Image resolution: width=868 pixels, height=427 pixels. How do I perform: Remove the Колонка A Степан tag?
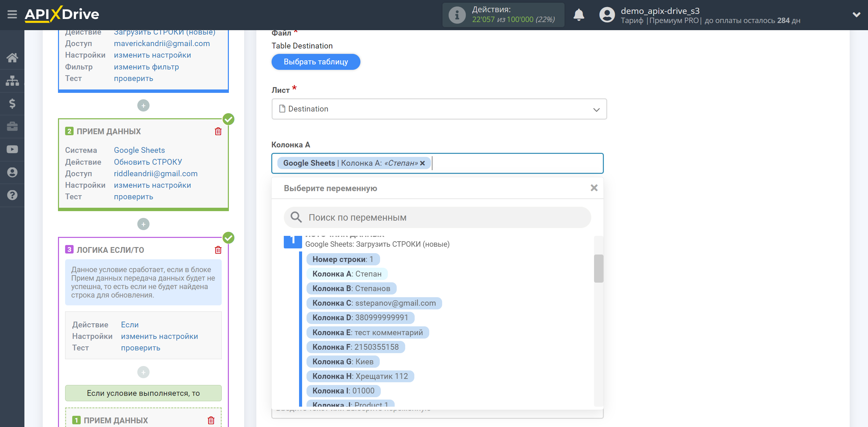point(422,163)
